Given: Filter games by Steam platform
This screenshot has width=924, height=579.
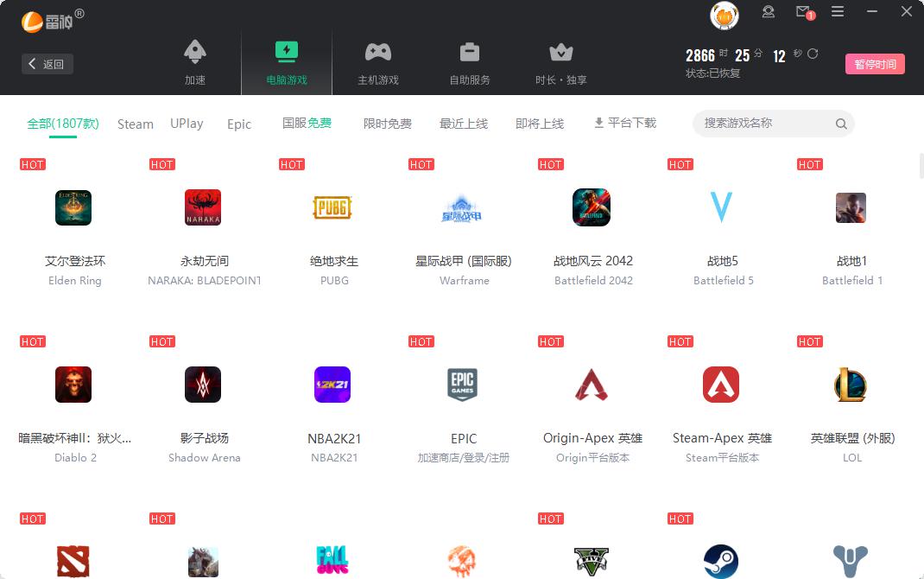Looking at the screenshot, I should (136, 124).
